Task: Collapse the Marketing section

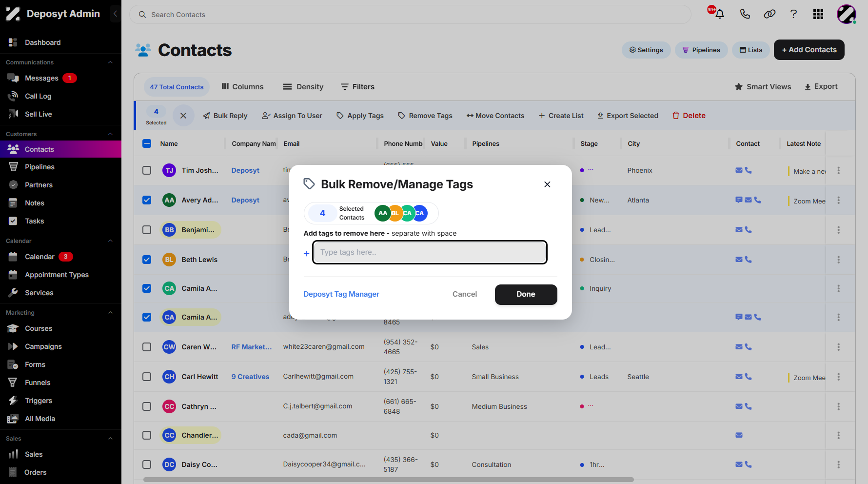Action: click(110, 313)
